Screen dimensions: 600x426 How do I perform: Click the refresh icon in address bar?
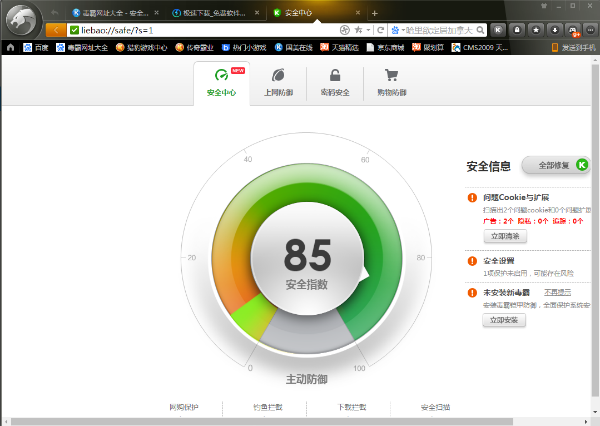[x=381, y=30]
